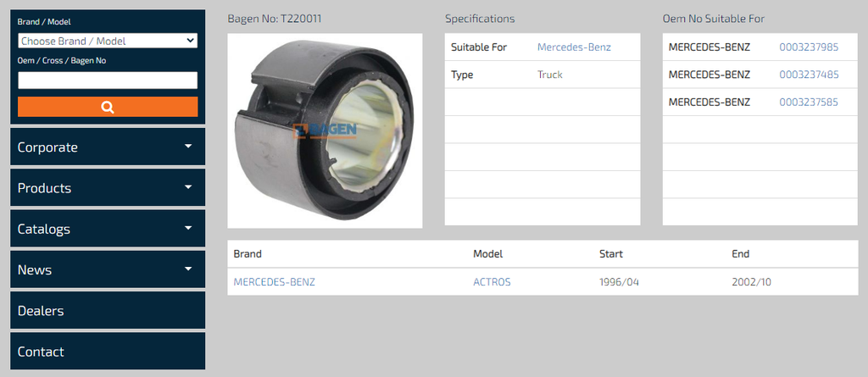This screenshot has width=868, height=377.
Task: Open the Corporate sidebar menu
Action: [108, 147]
